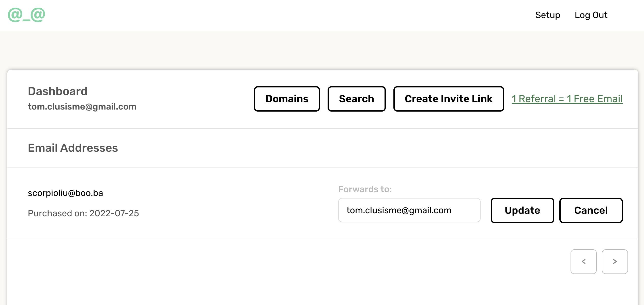Click Log Out in the top navigation
Viewport: 644px width, 305px height.
(591, 15)
